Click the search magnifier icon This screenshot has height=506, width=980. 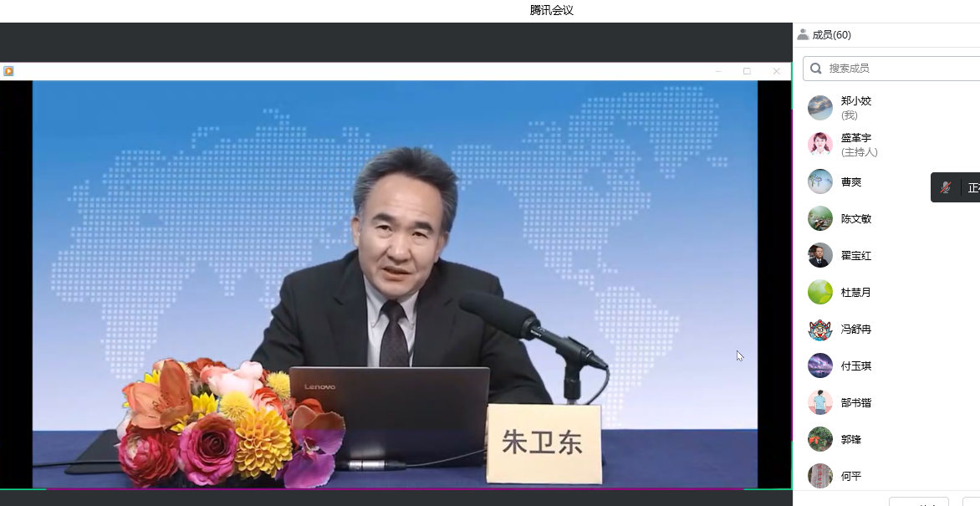tap(817, 69)
